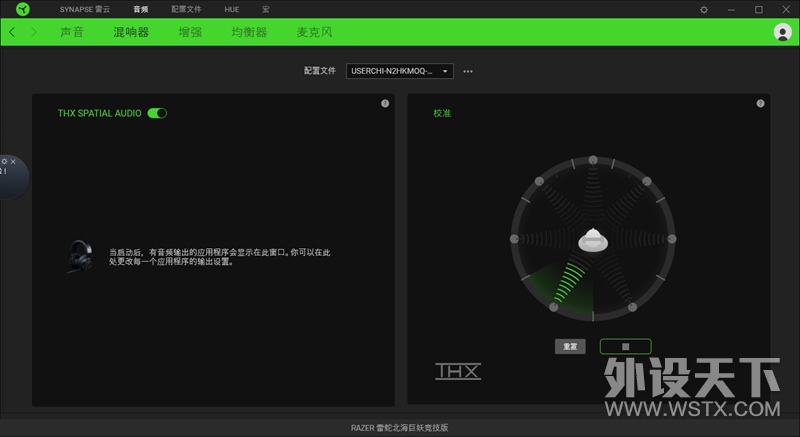800x437 pixels.
Task: Go forward with the right arrow
Action: point(34,32)
